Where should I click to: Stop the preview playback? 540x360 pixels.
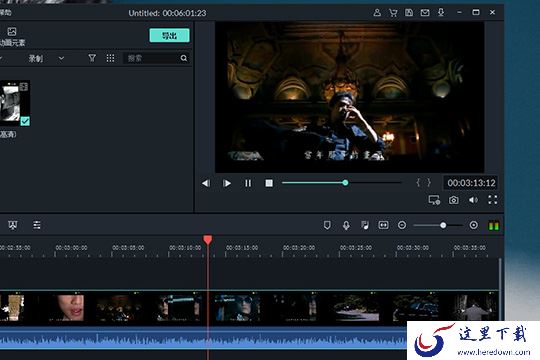[x=269, y=183]
